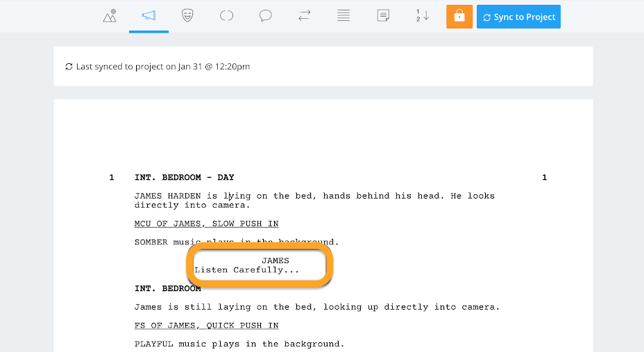Select the scene heading mountain icon

[110, 16]
